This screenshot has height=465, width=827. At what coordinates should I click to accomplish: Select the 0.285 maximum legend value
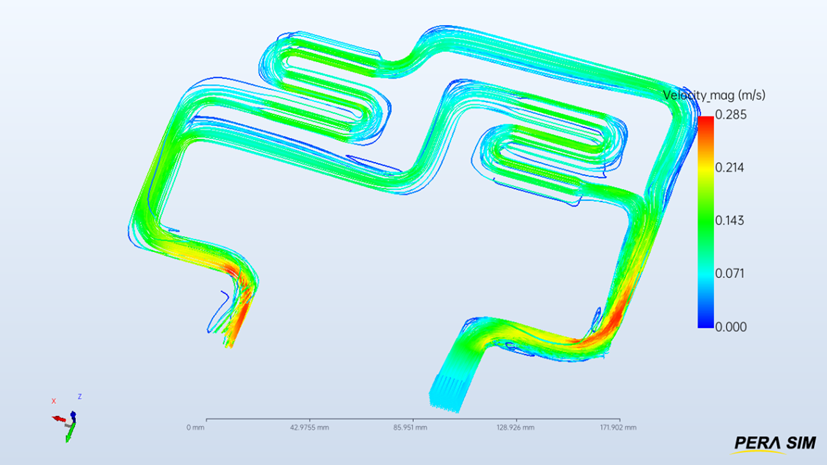731,115
